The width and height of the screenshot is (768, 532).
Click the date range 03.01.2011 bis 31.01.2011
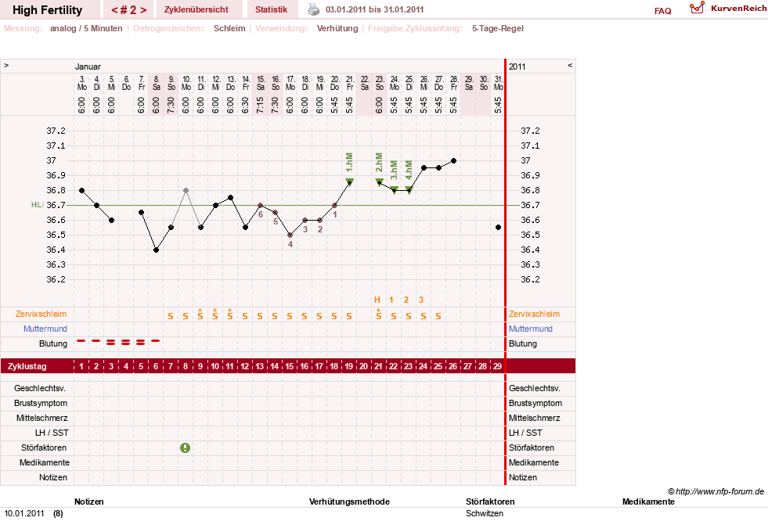pyautogui.click(x=375, y=9)
